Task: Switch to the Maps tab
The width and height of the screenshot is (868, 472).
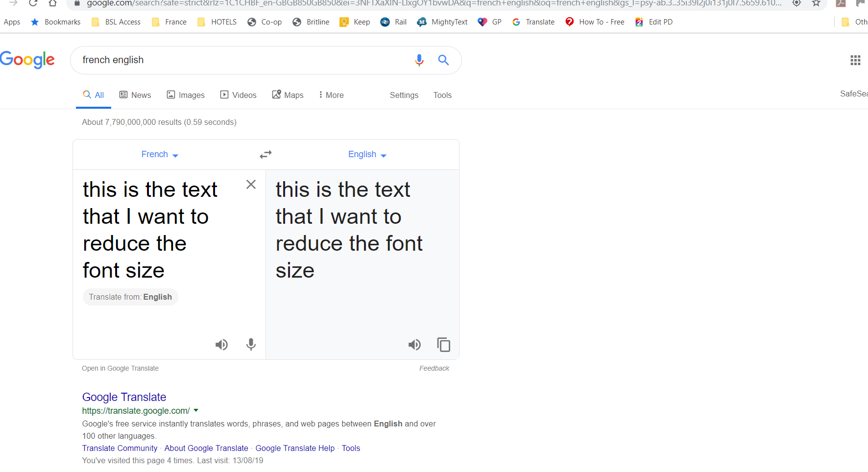Action: (x=288, y=95)
